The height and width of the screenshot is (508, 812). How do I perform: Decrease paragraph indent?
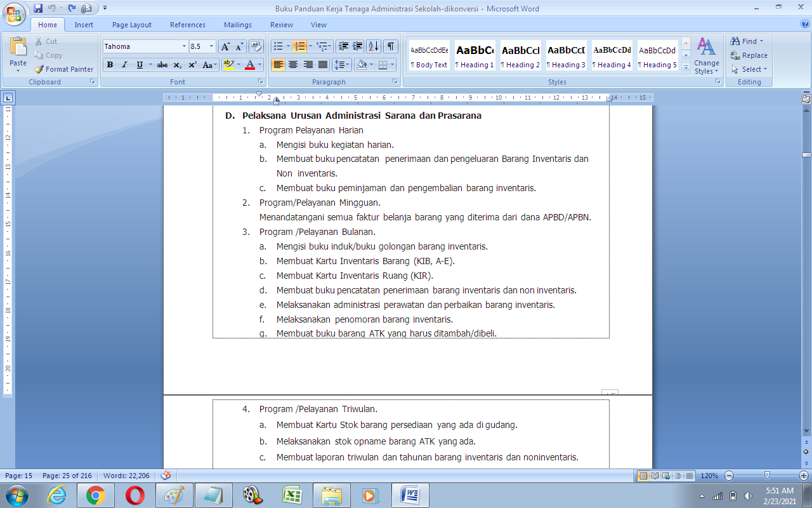[343, 46]
